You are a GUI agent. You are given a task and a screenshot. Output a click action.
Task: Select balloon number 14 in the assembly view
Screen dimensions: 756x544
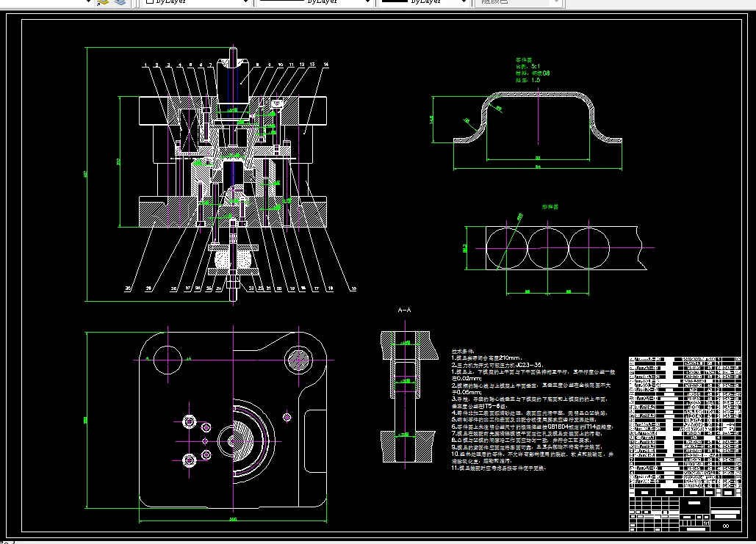326,64
